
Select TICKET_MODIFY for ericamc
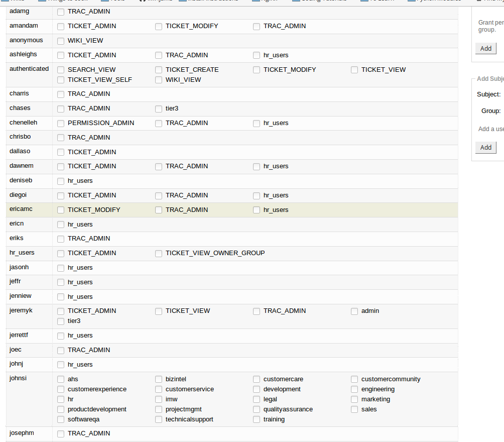click(x=61, y=210)
